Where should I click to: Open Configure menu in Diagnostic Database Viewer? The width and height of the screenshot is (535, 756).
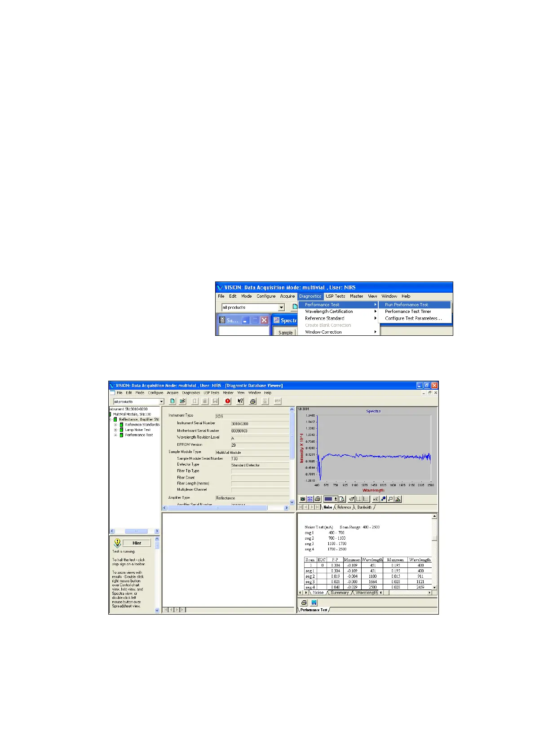point(156,393)
